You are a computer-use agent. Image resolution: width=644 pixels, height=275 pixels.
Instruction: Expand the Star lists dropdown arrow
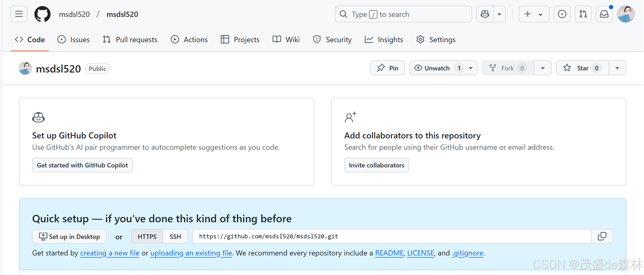pos(617,68)
